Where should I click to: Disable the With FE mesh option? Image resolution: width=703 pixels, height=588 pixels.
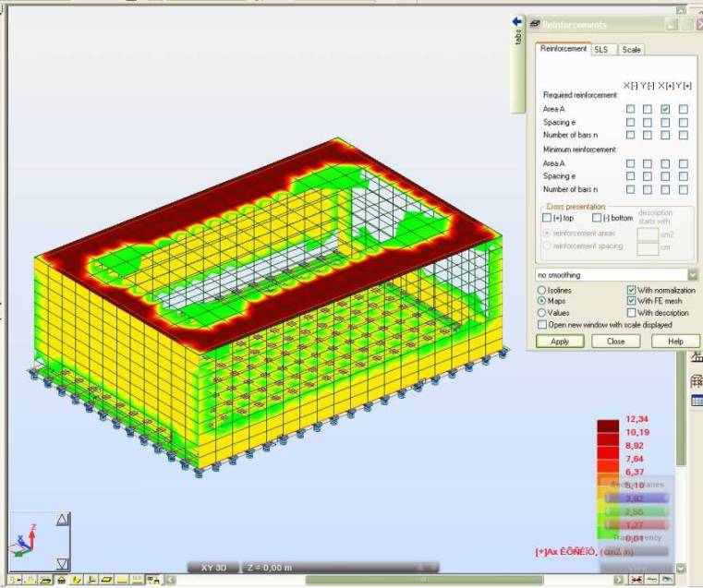tap(632, 301)
